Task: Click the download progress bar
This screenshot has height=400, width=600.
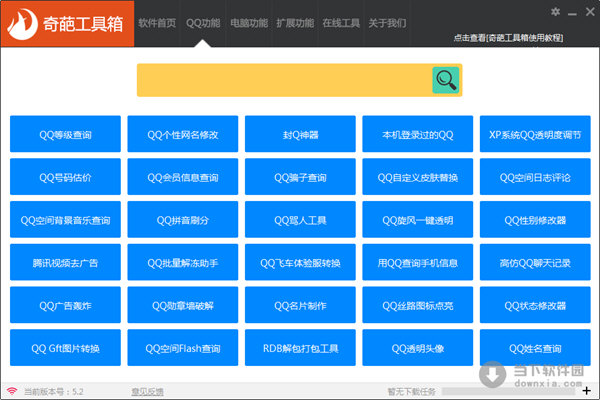Action: click(508, 391)
